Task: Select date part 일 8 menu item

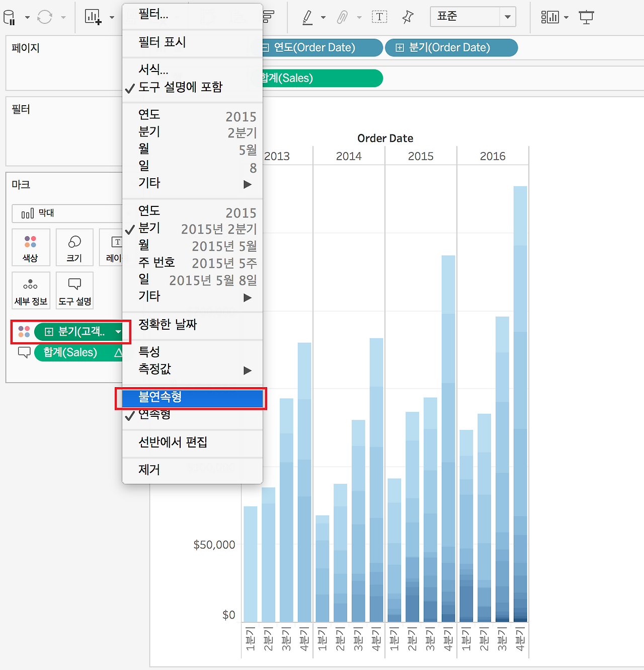Action: coord(192,166)
